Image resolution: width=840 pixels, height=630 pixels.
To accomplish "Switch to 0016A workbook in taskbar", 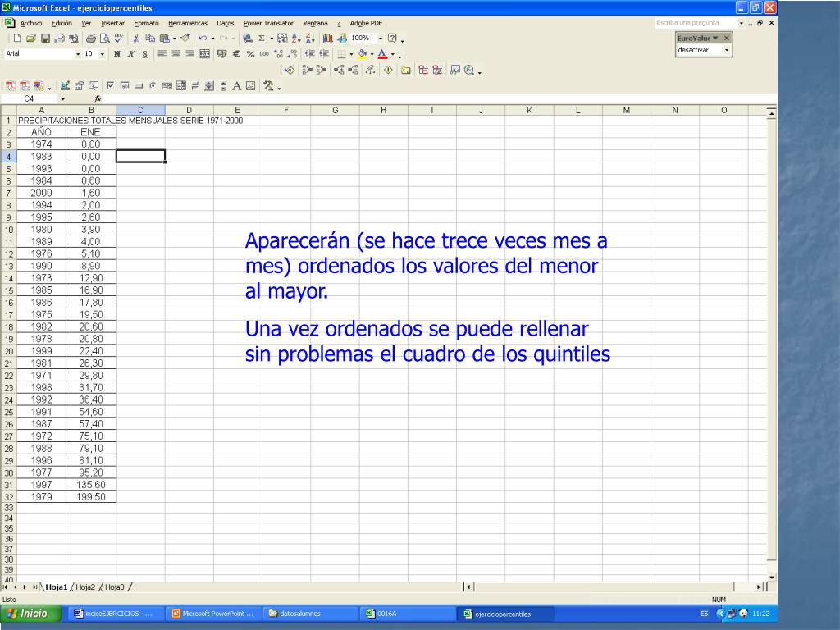I will pos(407,614).
